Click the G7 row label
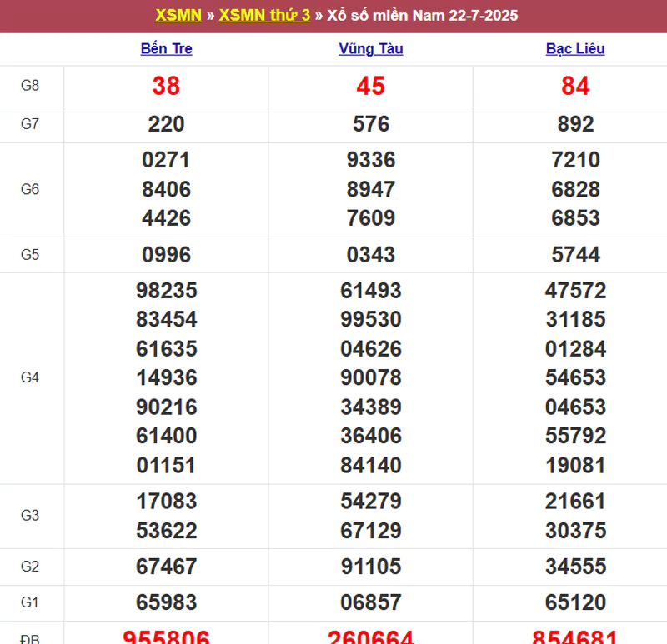This screenshot has height=644, width=667. coord(30,124)
